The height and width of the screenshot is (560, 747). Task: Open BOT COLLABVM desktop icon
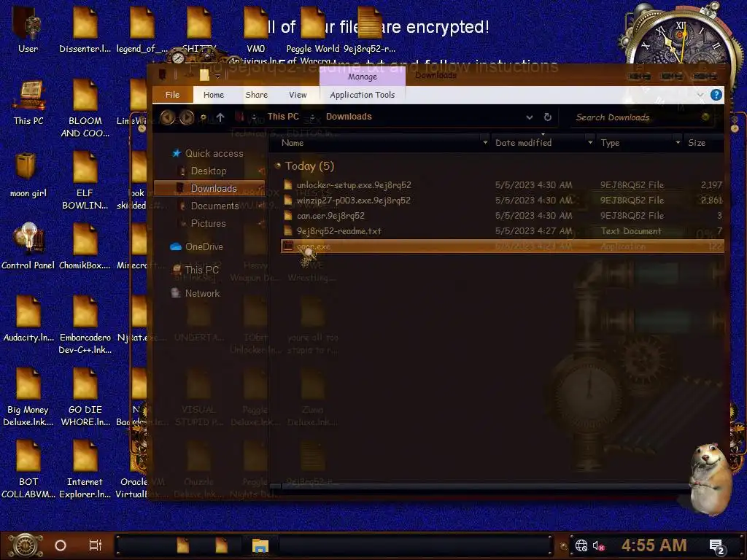pyautogui.click(x=28, y=470)
